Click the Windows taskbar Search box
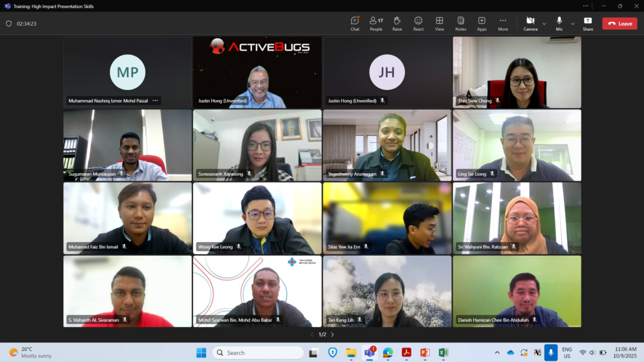This screenshot has width=644, height=362. click(258, 353)
